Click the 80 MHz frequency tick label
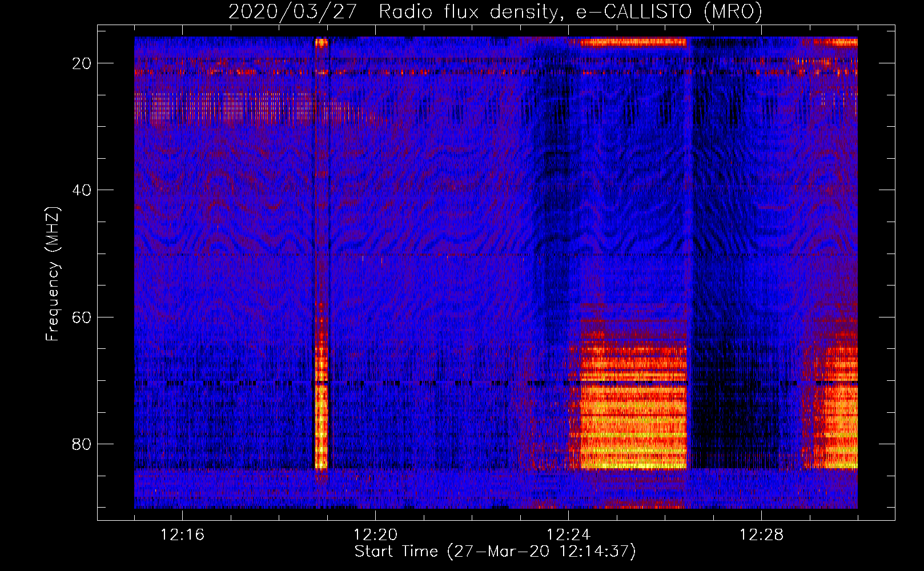 (82, 444)
